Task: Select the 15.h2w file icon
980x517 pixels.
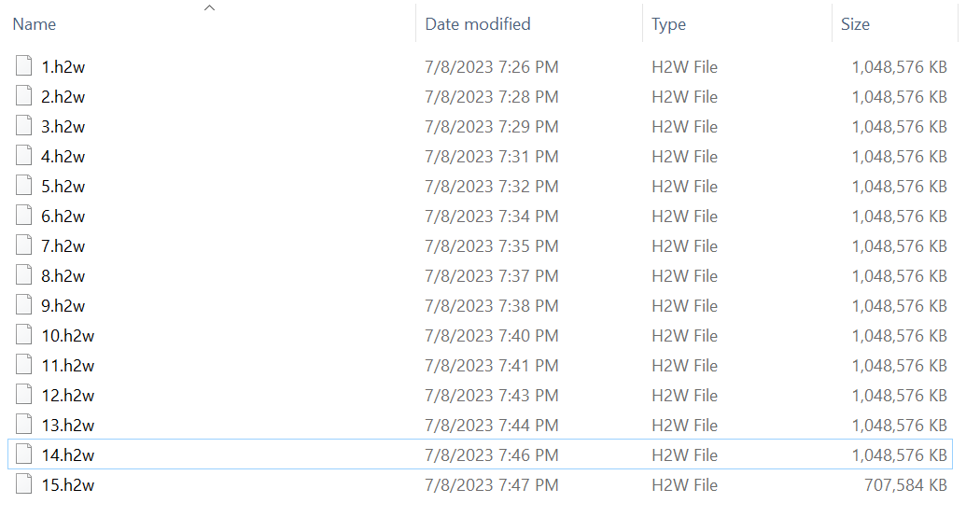Action: pyautogui.click(x=24, y=484)
